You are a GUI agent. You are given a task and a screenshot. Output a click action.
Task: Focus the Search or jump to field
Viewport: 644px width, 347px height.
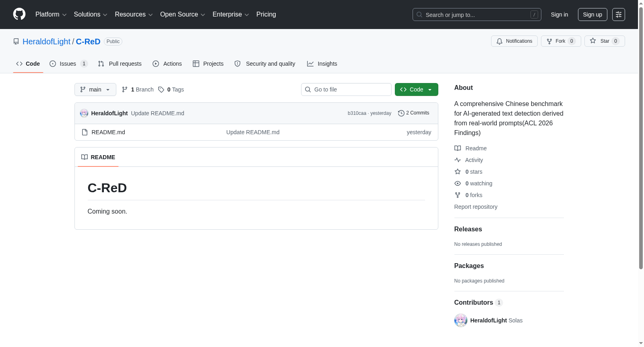(477, 15)
